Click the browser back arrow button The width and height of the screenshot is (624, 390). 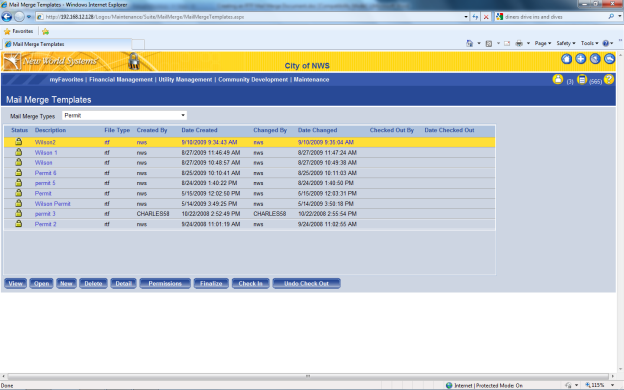point(7,17)
